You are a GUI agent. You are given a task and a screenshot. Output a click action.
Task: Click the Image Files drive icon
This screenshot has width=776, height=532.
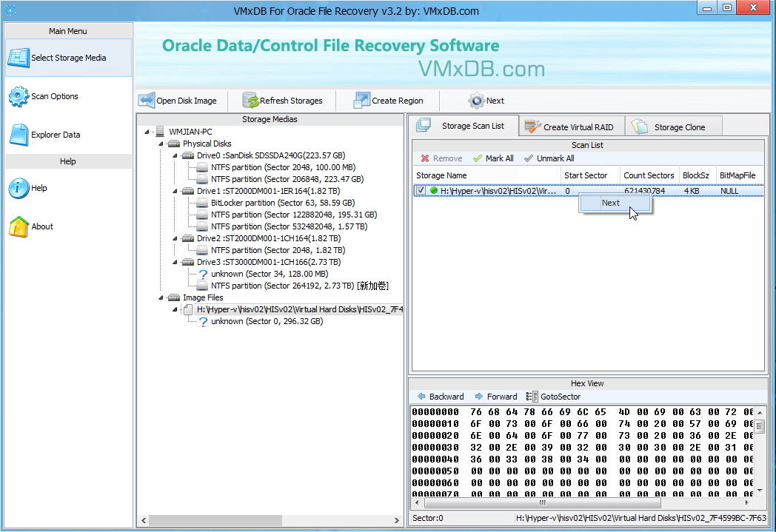[x=174, y=297]
